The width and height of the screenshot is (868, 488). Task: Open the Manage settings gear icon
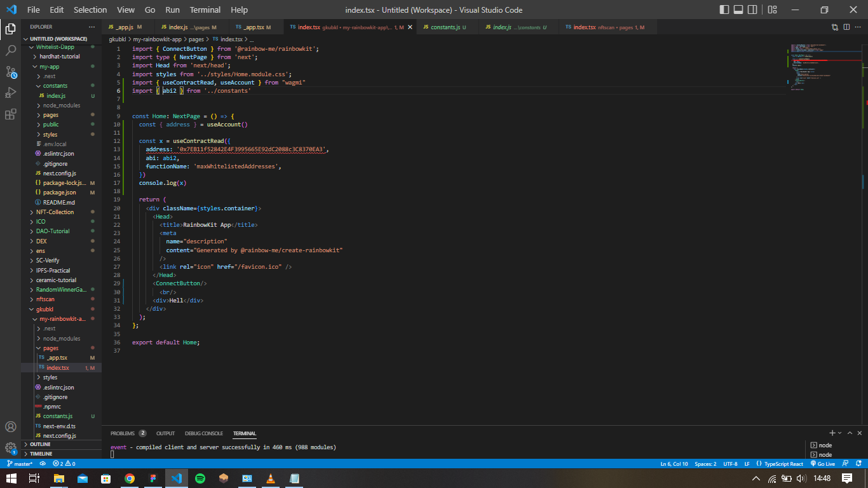click(10, 448)
